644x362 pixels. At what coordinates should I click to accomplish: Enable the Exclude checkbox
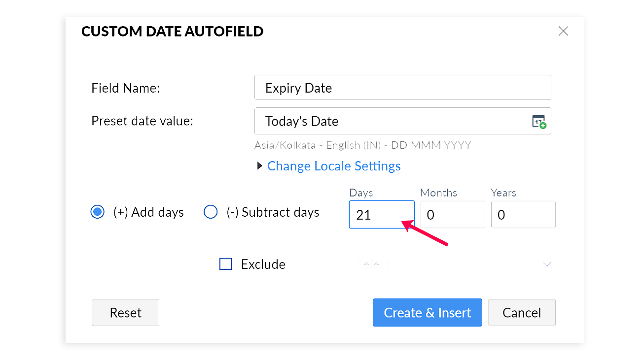pyautogui.click(x=225, y=264)
